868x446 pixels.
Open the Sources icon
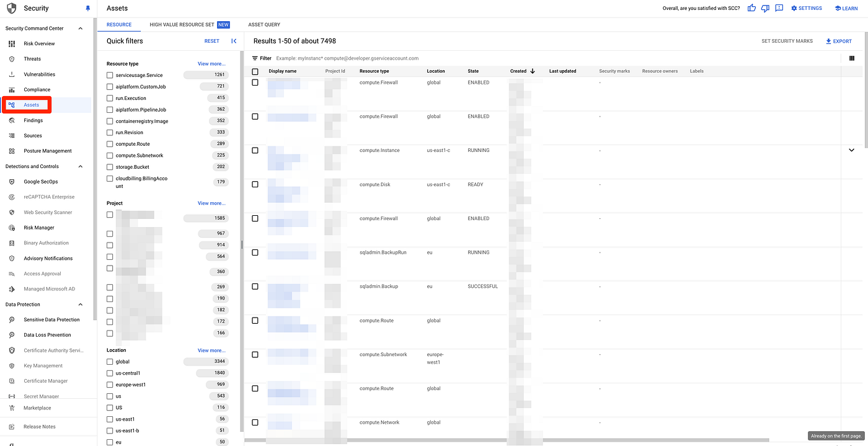(x=12, y=136)
